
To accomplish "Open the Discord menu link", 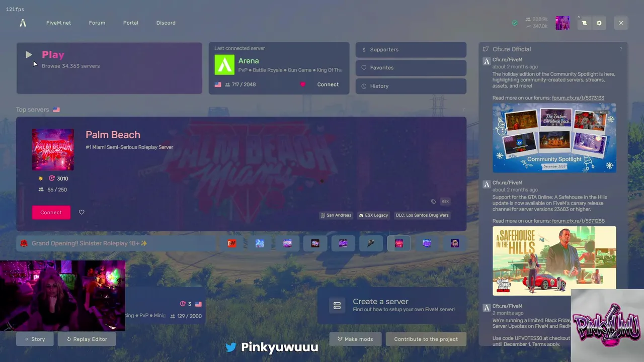I will [x=166, y=23].
